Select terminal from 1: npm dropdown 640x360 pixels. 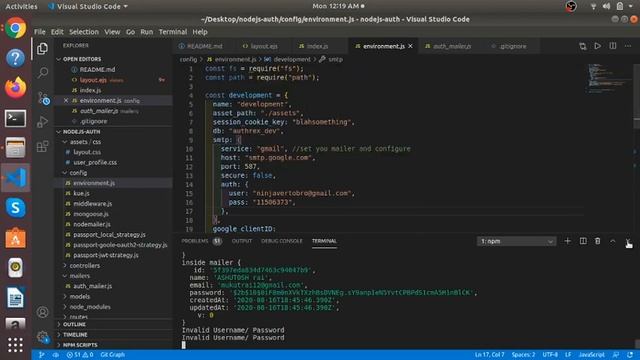pyautogui.click(x=516, y=241)
